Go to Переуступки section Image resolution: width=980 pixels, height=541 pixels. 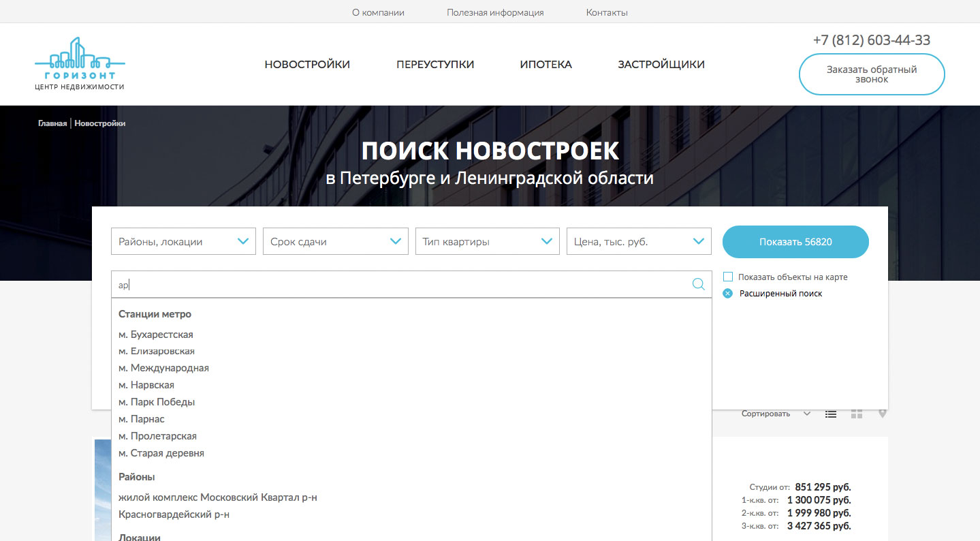coord(435,65)
